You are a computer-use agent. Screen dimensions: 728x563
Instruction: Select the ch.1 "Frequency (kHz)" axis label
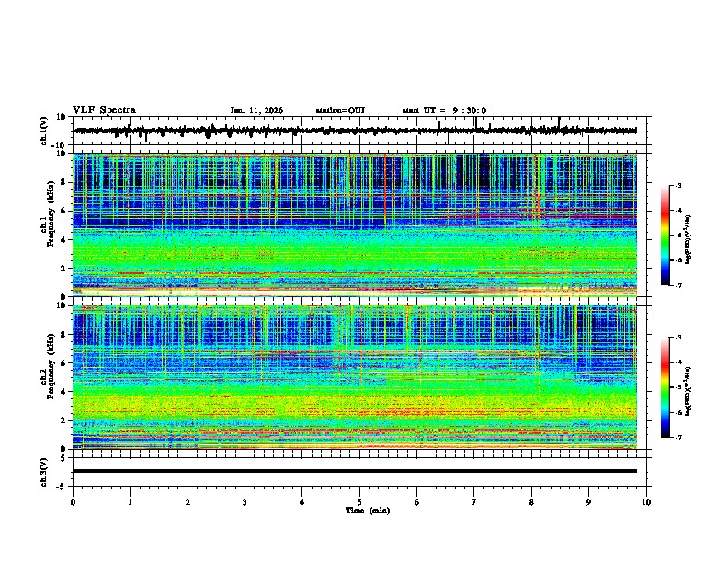pyautogui.click(x=51, y=214)
